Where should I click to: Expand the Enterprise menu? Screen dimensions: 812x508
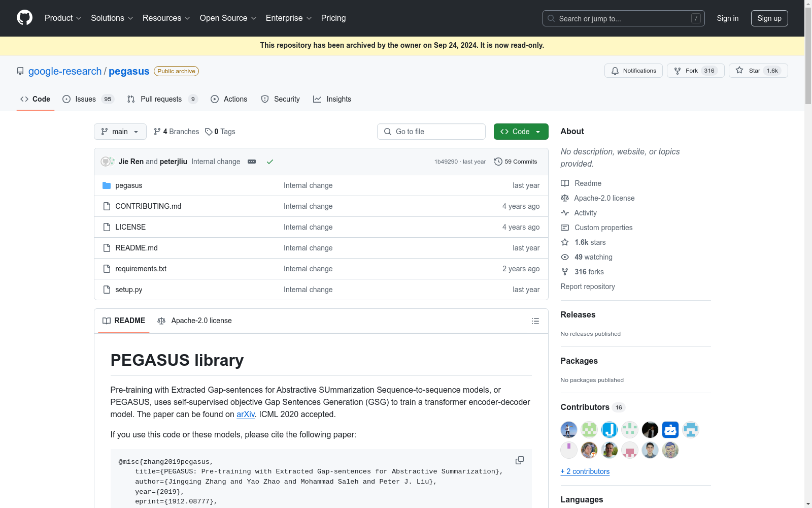[x=289, y=18]
